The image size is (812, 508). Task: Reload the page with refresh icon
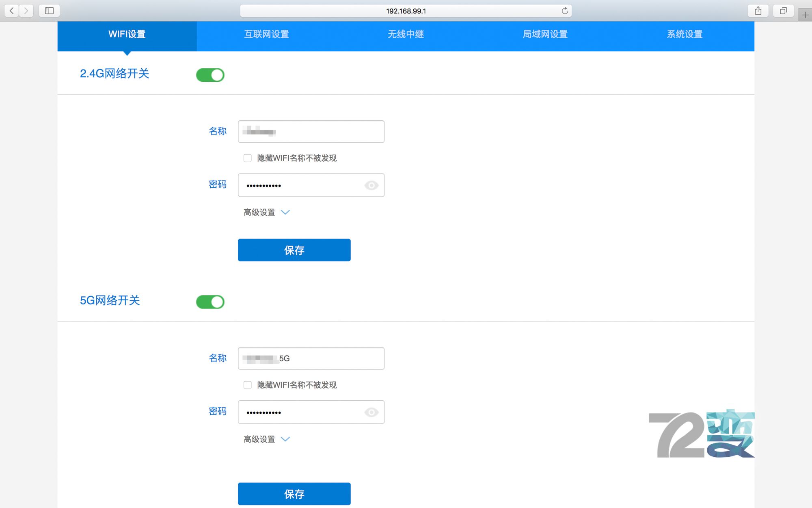tap(564, 11)
